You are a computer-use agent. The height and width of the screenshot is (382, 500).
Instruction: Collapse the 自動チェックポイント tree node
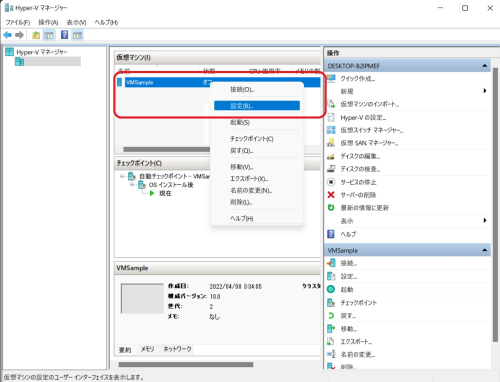pos(123,176)
